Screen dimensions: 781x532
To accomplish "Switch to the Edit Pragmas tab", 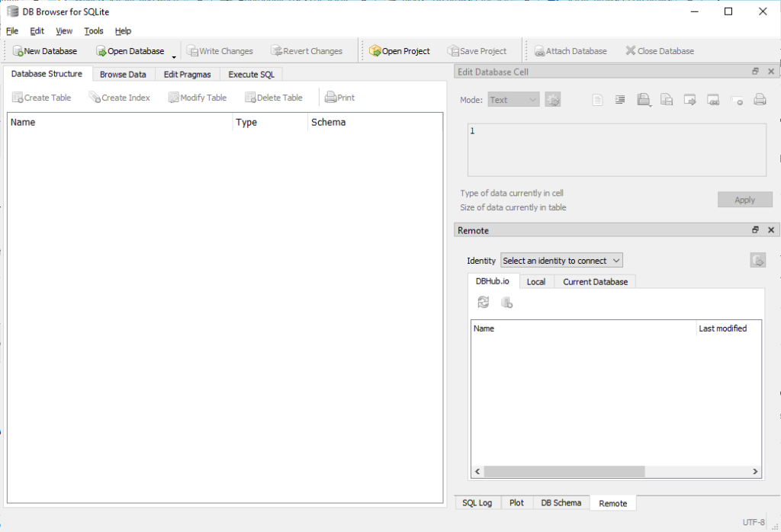I will [188, 74].
